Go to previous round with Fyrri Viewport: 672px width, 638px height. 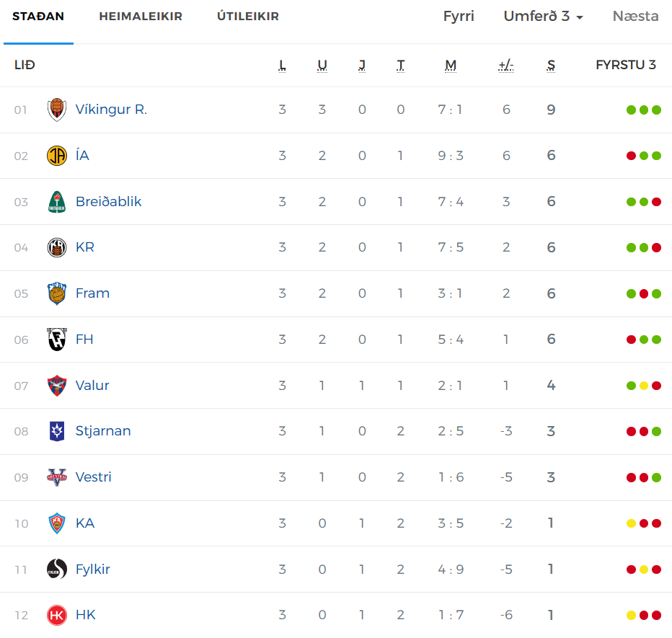click(459, 17)
